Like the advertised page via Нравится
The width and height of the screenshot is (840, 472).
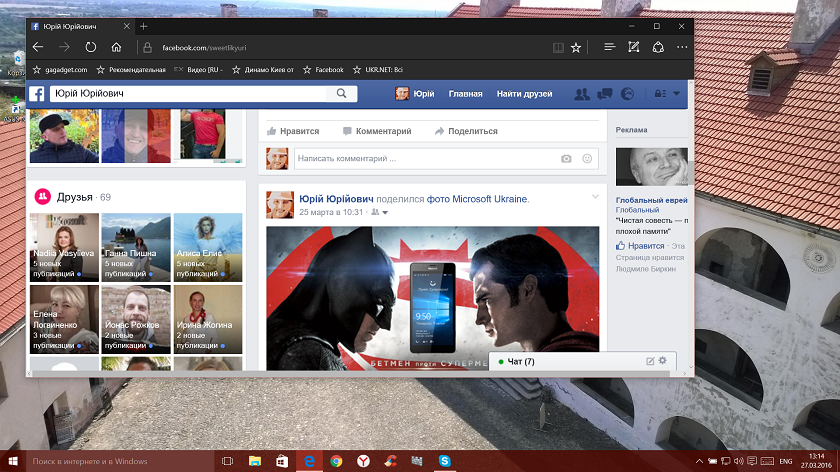click(640, 246)
